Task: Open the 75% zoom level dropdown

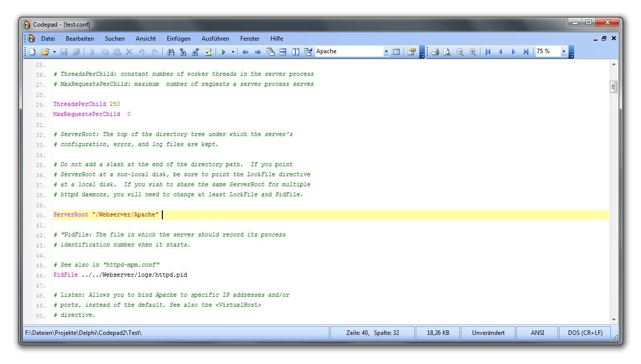Action: (564, 51)
